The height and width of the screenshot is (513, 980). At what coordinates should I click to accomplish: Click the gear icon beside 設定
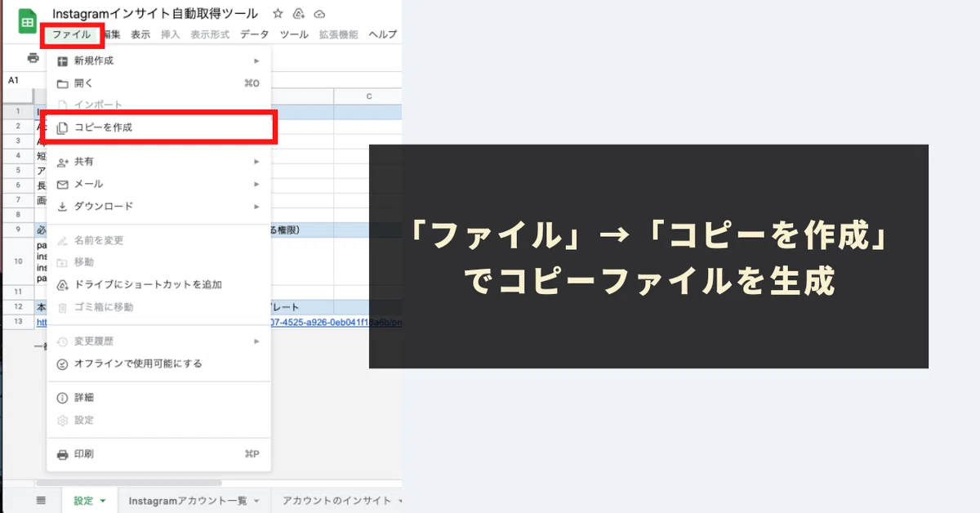tap(62, 420)
